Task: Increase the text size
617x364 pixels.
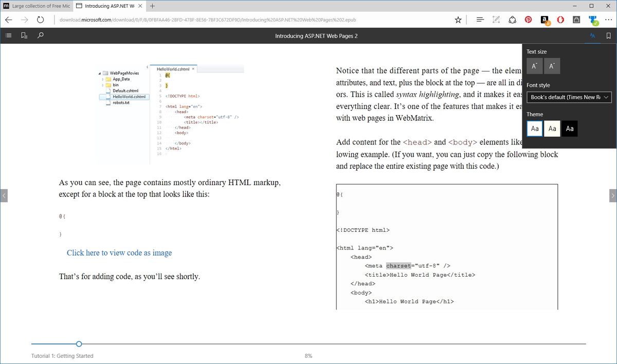Action: tap(552, 66)
